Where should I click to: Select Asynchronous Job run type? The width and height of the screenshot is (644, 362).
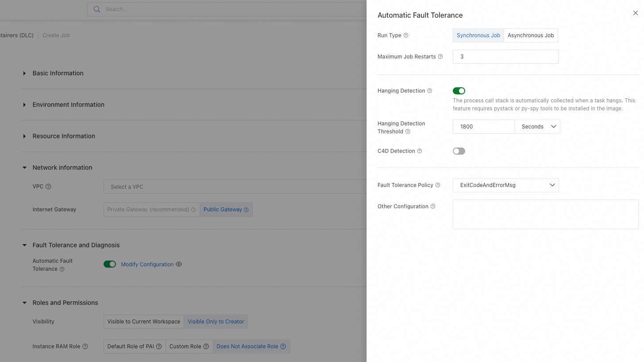(x=531, y=35)
